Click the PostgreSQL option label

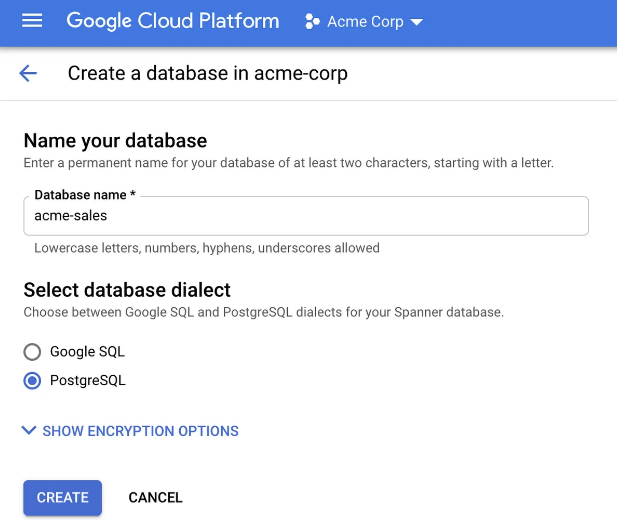click(88, 380)
